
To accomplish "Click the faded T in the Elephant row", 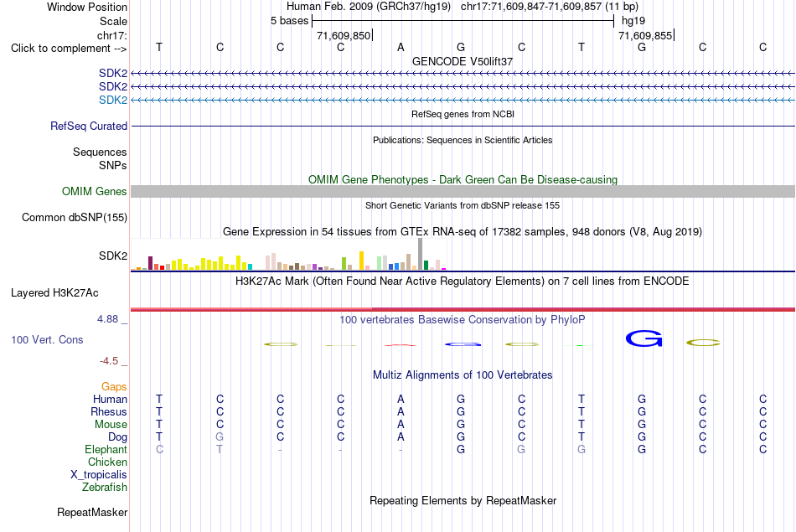I will (x=220, y=450).
